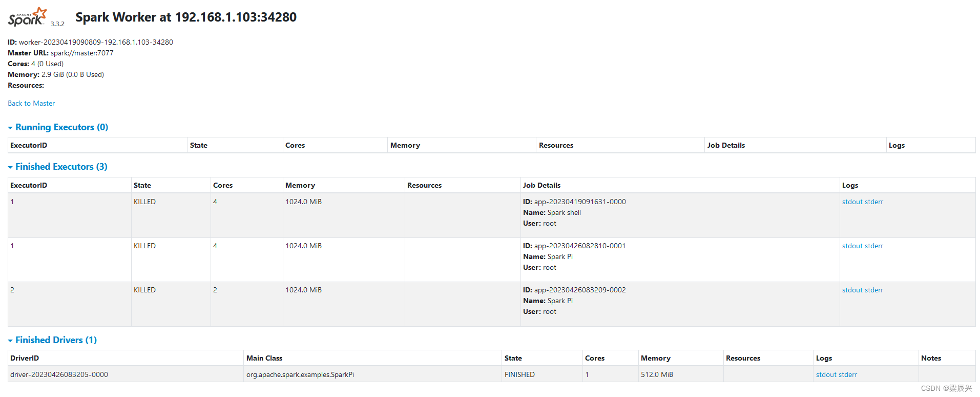
Task: Open stdout log for Spark shell app-0000 executor
Action: pos(852,202)
